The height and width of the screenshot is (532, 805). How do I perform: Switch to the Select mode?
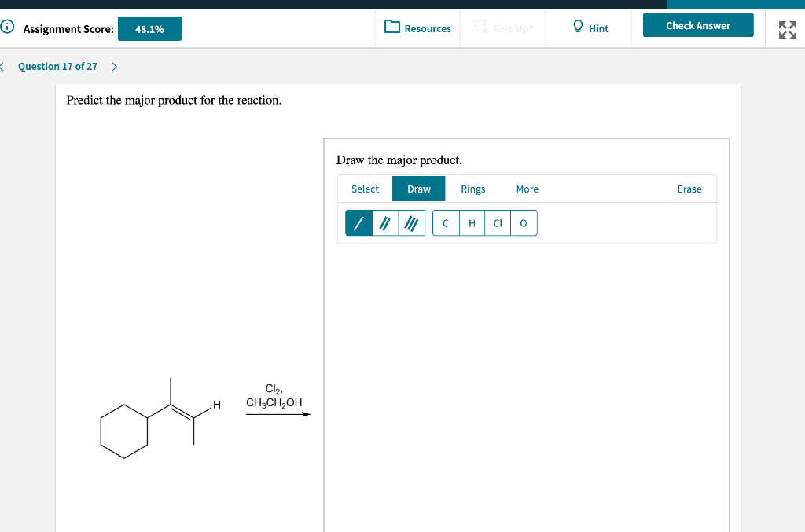tap(364, 189)
